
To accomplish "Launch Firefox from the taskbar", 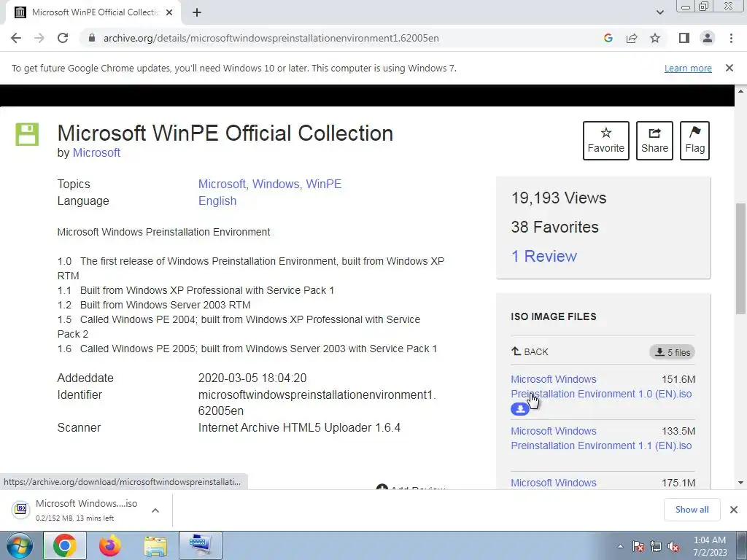I will (110, 545).
